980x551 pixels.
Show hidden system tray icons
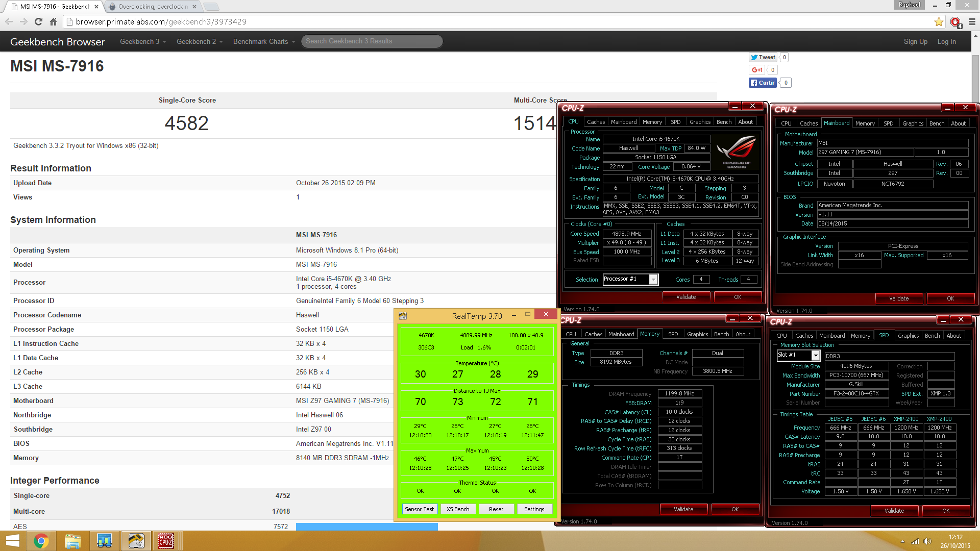pos(902,541)
